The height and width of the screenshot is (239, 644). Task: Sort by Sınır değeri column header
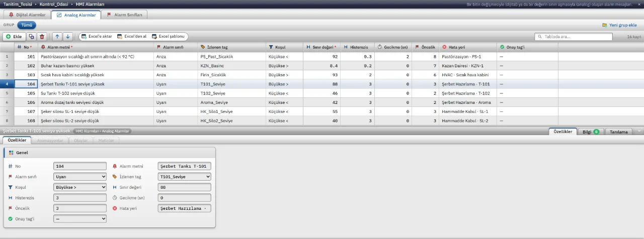(x=322, y=47)
